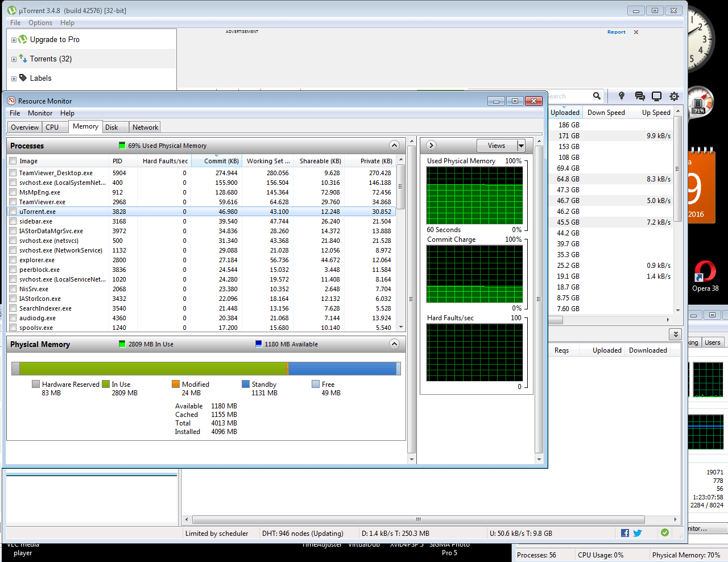Image resolution: width=728 pixels, height=562 pixels.
Task: Open the Resource Monitor Help menu
Action: click(x=67, y=113)
